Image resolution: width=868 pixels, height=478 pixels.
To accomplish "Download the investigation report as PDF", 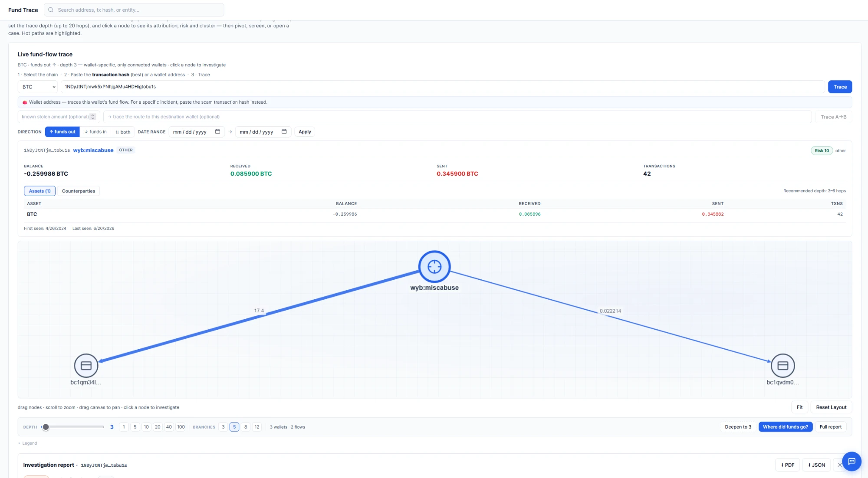I will [787, 465].
